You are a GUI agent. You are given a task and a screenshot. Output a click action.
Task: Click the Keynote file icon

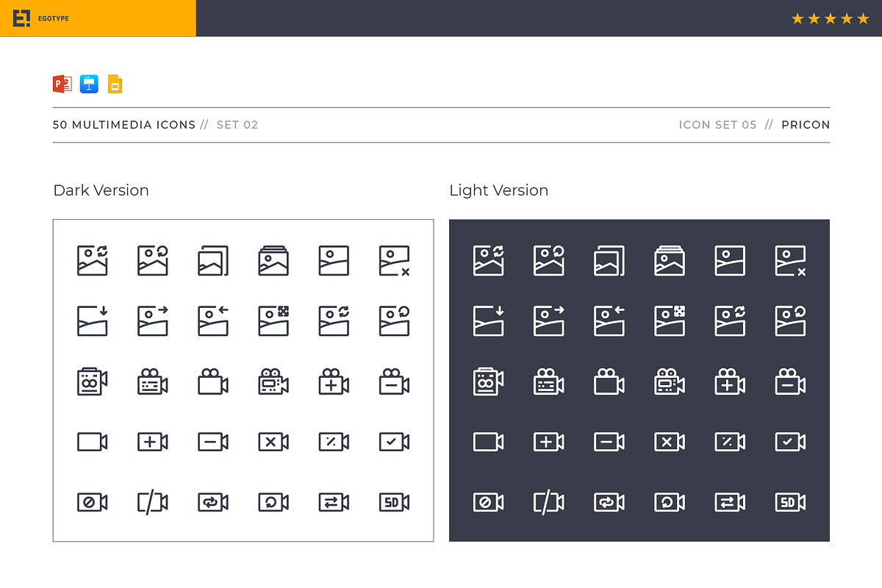90,84
